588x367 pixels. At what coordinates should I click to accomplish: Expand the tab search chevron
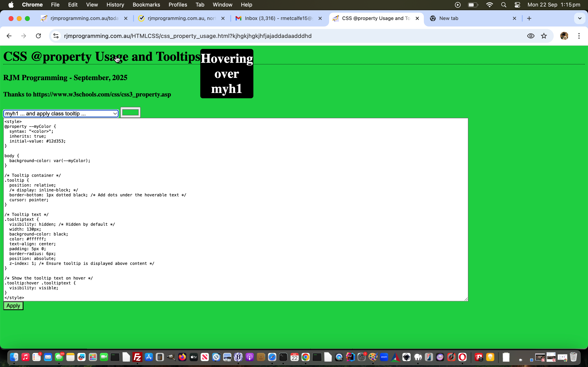(x=580, y=18)
